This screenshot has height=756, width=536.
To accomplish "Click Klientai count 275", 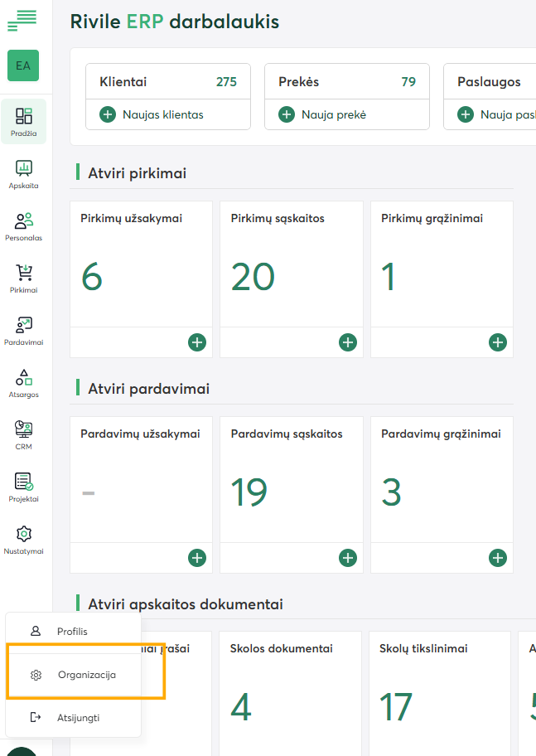I will (226, 81).
